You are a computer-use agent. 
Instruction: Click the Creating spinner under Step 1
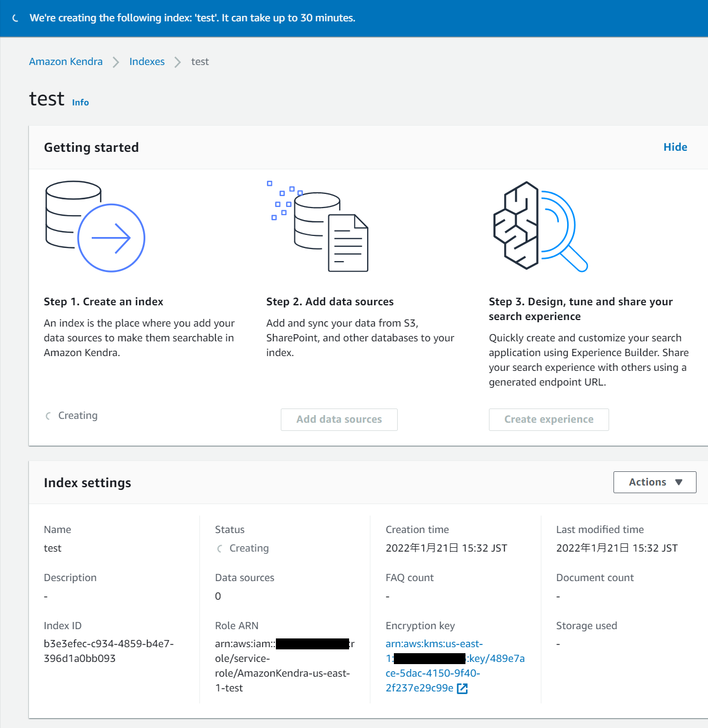(x=48, y=416)
